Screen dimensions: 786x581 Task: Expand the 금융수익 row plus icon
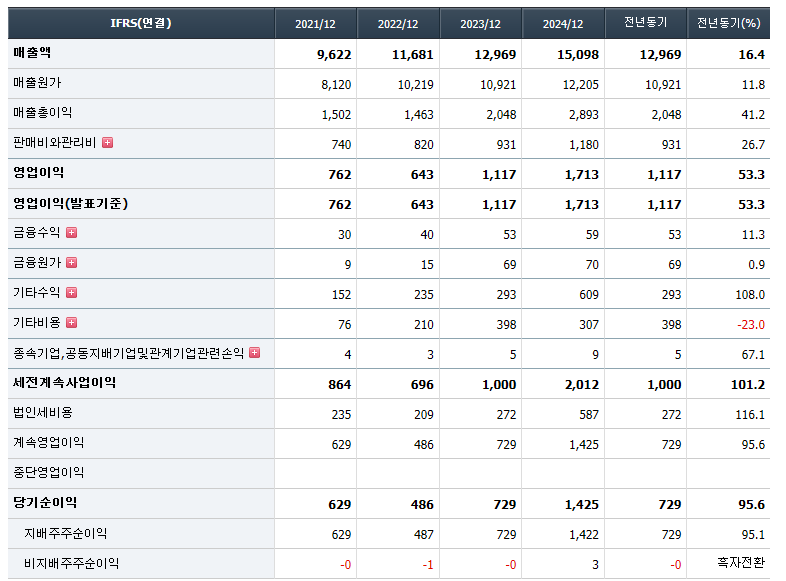pos(72,233)
